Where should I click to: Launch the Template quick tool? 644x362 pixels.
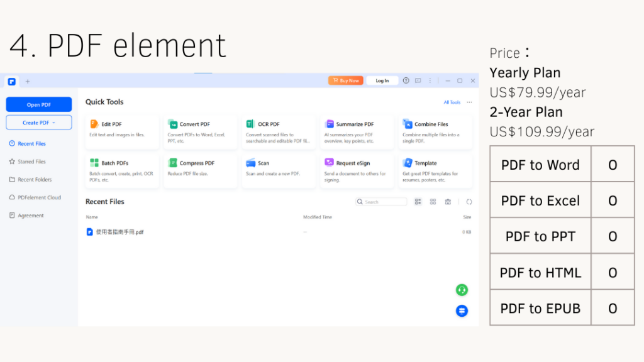[x=435, y=171]
